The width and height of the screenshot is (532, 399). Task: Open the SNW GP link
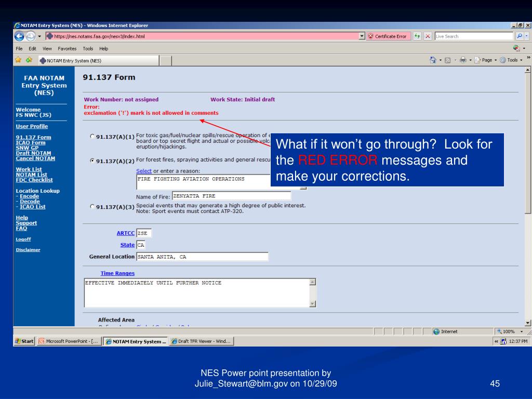point(27,148)
